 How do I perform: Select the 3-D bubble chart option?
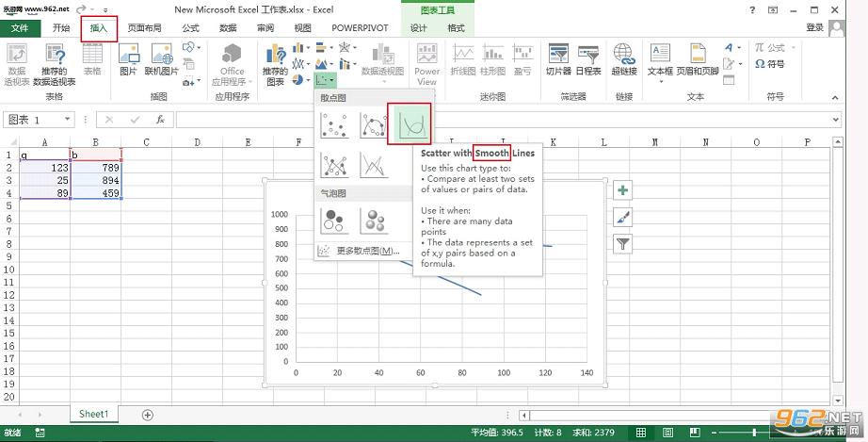(374, 221)
